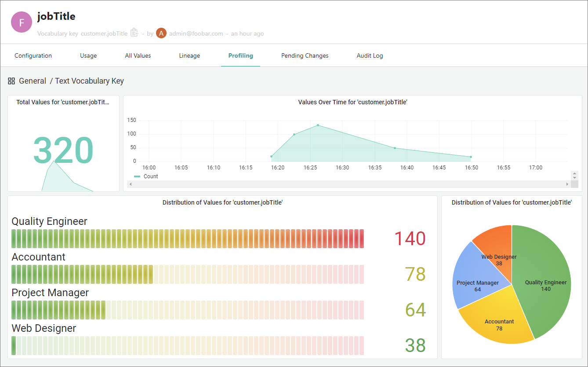588x367 pixels.
Task: Click the 16:25 peak data point
Action: pyautogui.click(x=318, y=125)
